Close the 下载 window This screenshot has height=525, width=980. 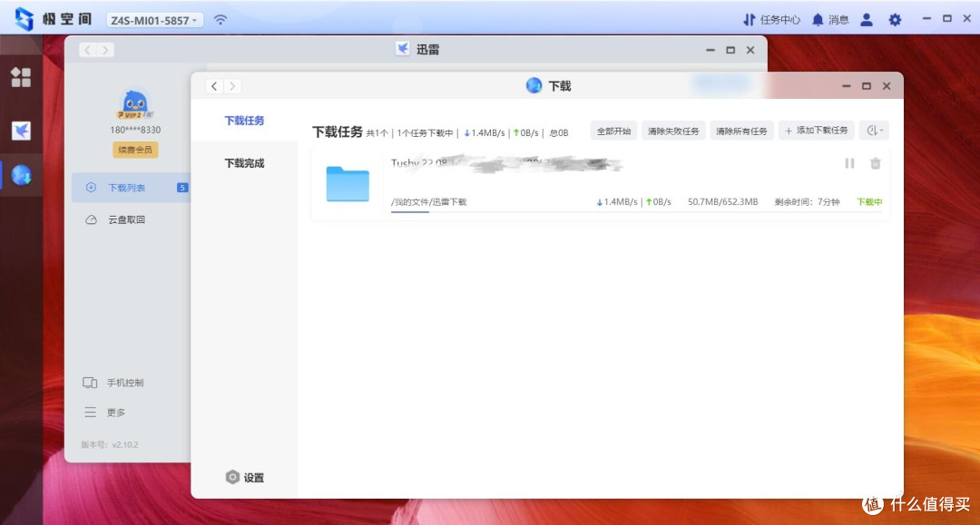click(887, 86)
